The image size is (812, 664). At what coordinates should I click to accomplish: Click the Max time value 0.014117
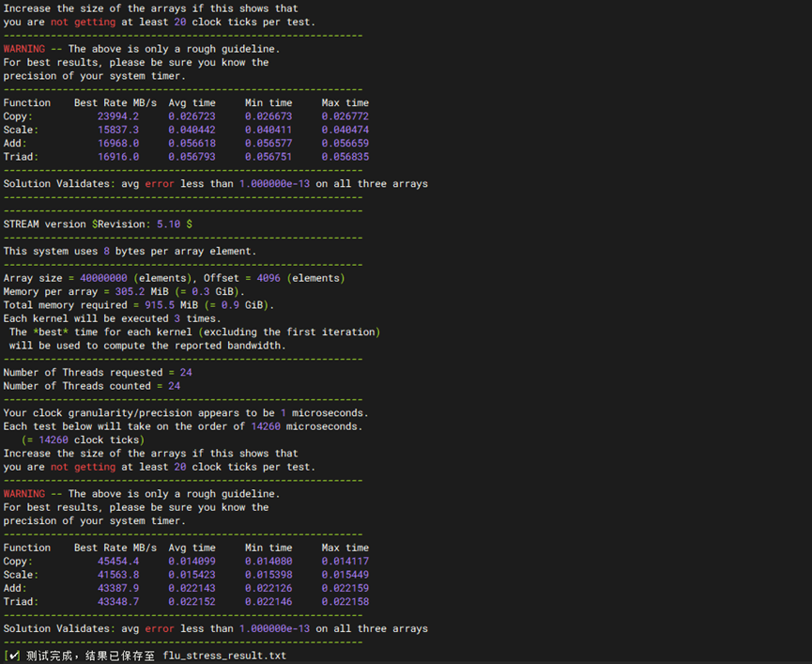(x=345, y=562)
